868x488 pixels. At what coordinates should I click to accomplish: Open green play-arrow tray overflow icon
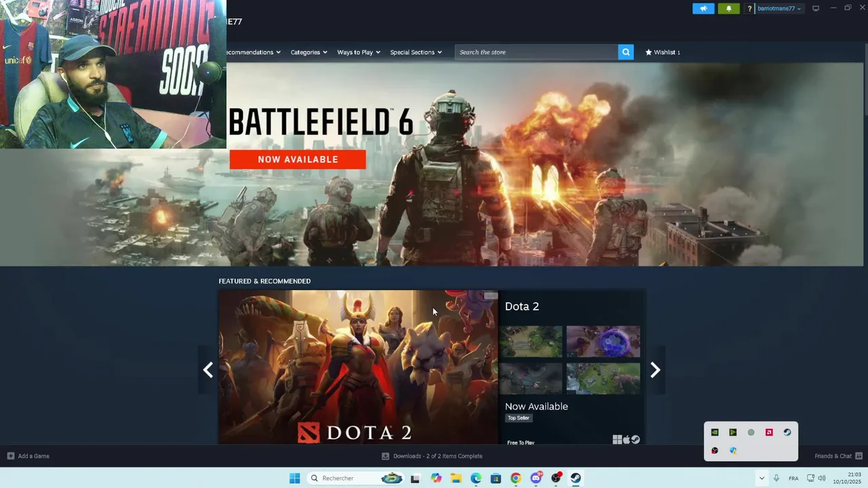tap(733, 432)
